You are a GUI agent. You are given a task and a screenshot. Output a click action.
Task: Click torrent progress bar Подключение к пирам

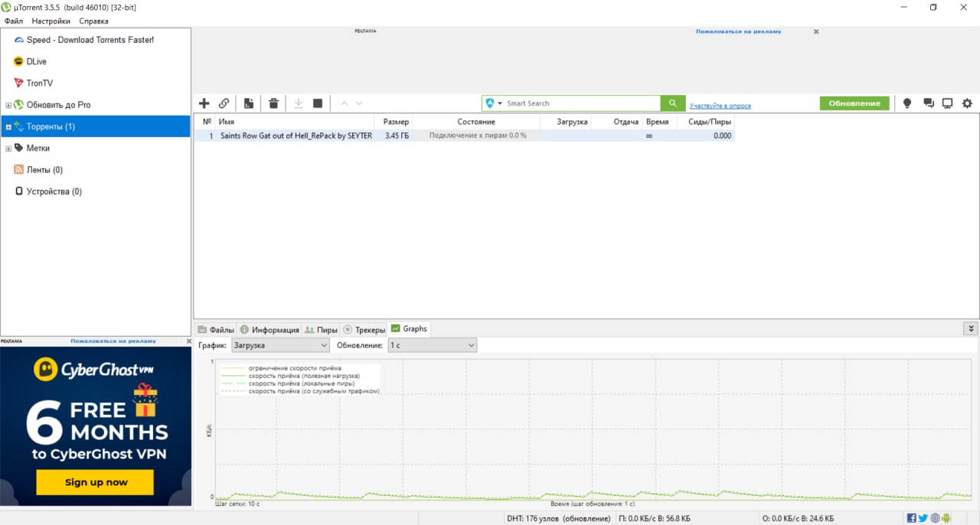[476, 135]
